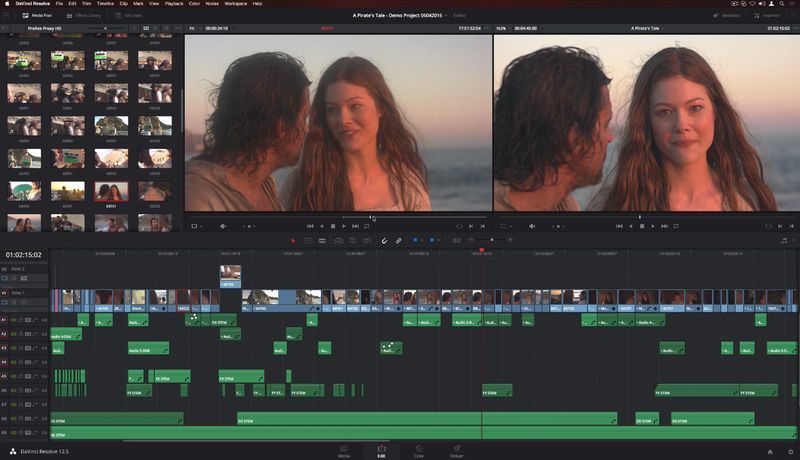The image size is (800, 460).
Task: Click the timeline zoom minus button
Action: pyautogui.click(x=471, y=240)
